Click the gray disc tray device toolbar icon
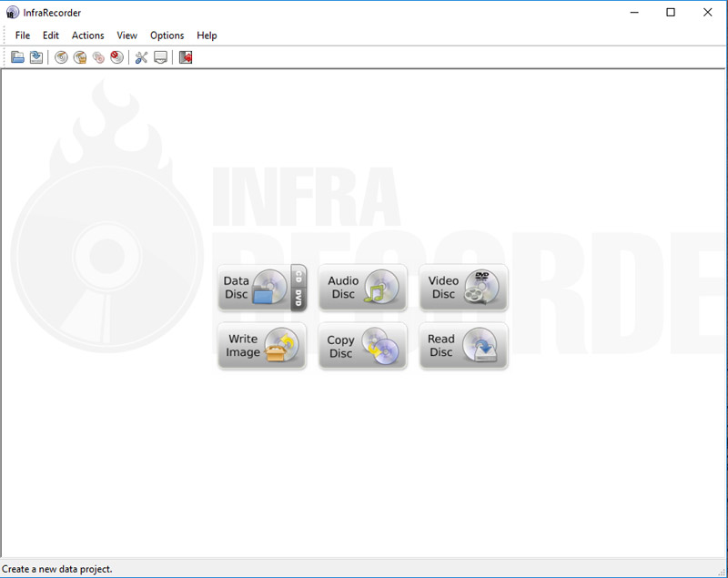 (160, 57)
